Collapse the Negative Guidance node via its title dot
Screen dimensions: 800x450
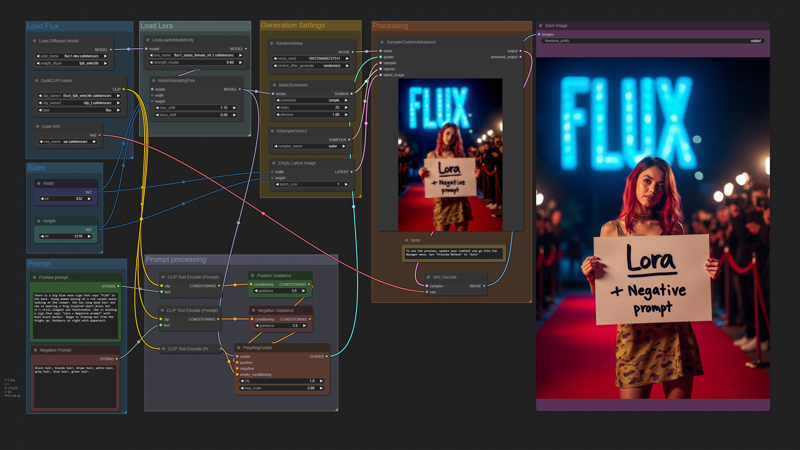click(x=254, y=310)
